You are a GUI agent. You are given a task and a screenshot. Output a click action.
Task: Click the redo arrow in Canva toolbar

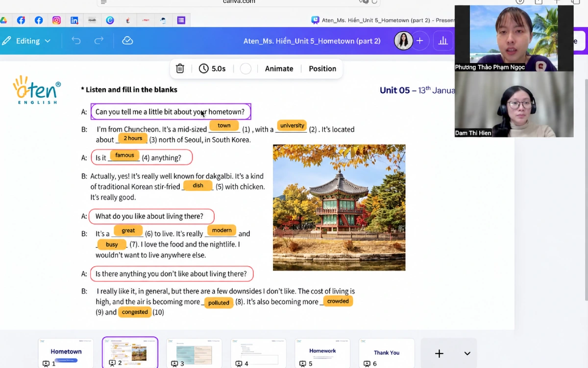coord(99,41)
